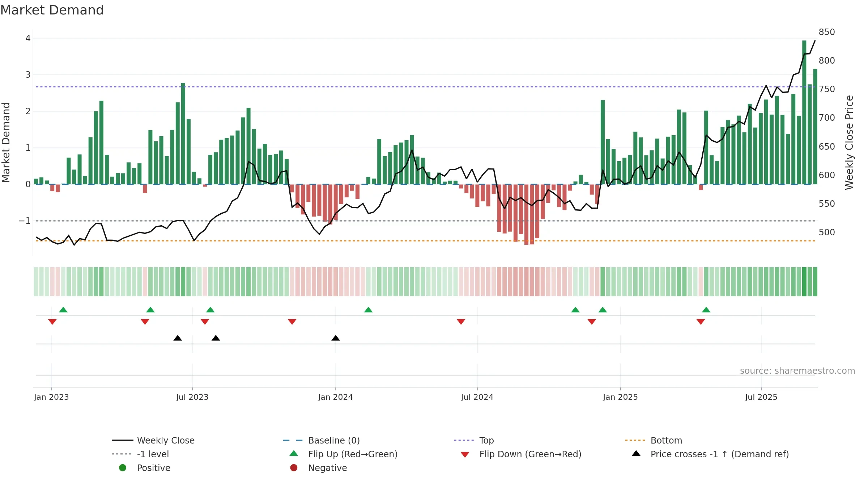868x488 pixels.
Task: Click the last red flip-down marker
Action: click(x=701, y=322)
